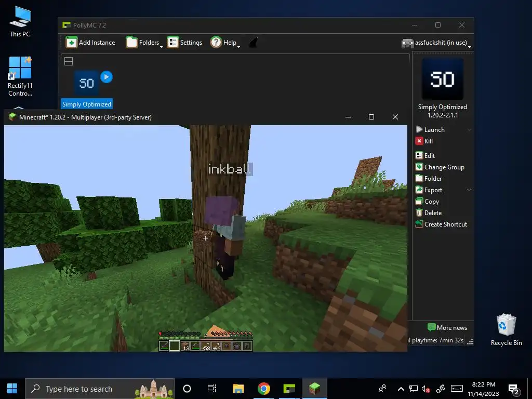Open Google Chrome from taskbar

coord(263,389)
